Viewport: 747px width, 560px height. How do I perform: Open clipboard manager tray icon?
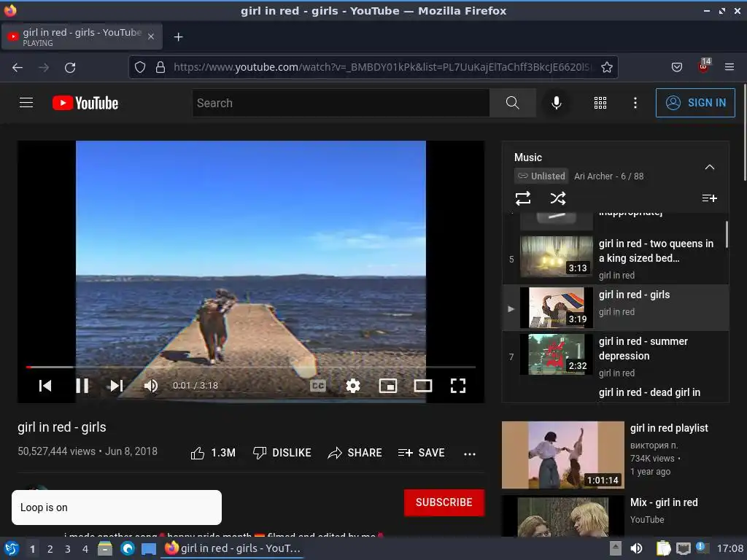tap(663, 549)
